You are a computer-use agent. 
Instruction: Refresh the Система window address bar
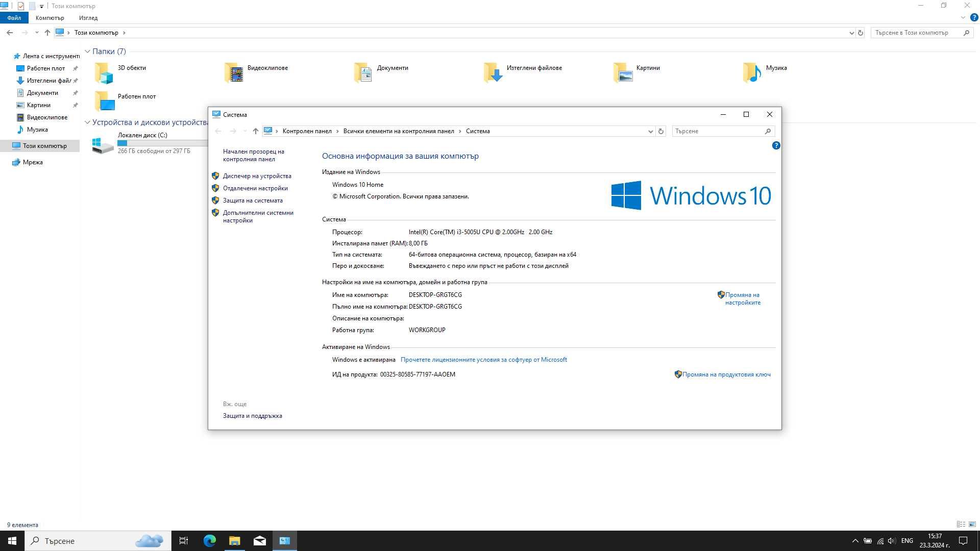661,131
